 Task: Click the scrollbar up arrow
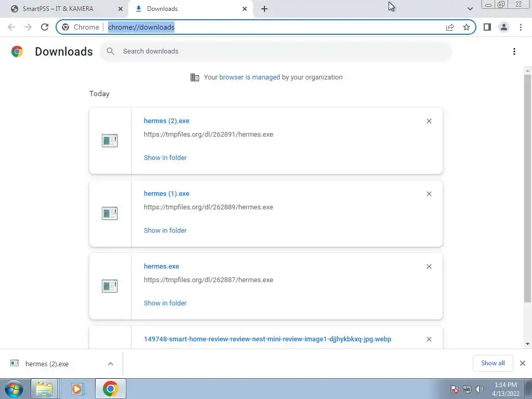pyautogui.click(x=527, y=71)
